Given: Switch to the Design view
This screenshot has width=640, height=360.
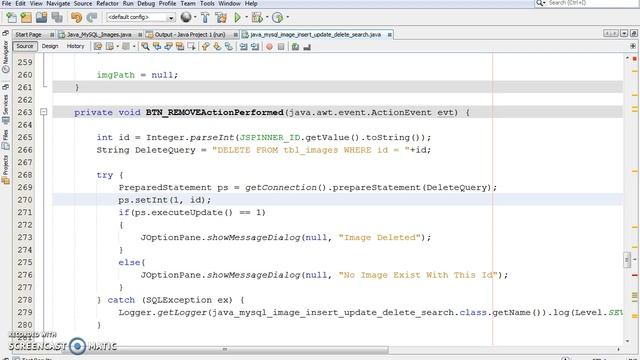Looking at the screenshot, I should (50, 47).
